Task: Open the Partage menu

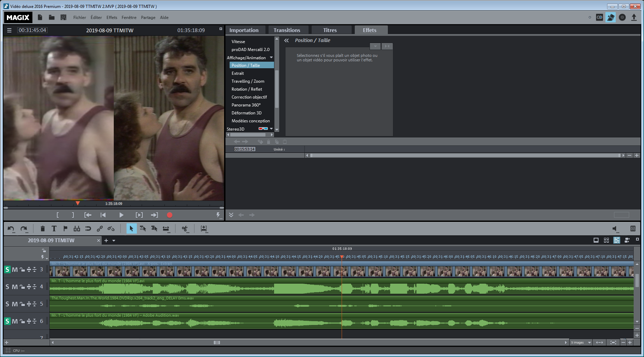Action: (x=148, y=18)
